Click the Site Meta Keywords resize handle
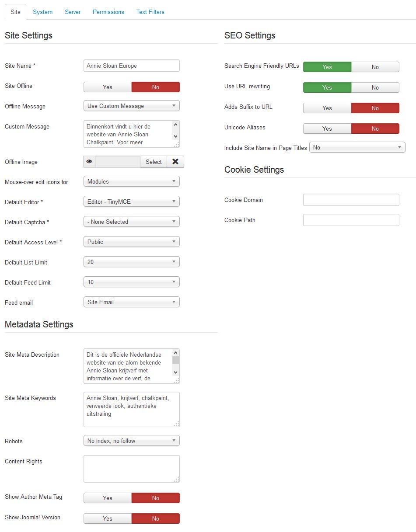 177,424
